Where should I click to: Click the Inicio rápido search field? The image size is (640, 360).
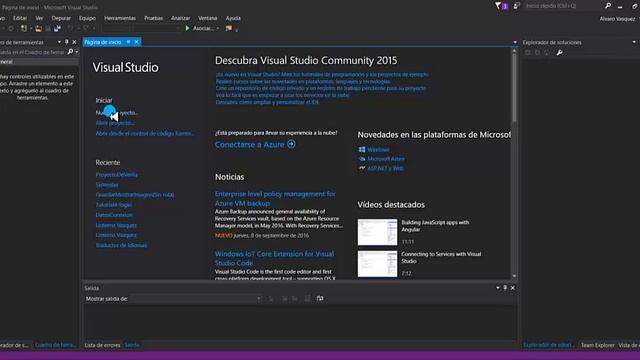click(x=563, y=6)
